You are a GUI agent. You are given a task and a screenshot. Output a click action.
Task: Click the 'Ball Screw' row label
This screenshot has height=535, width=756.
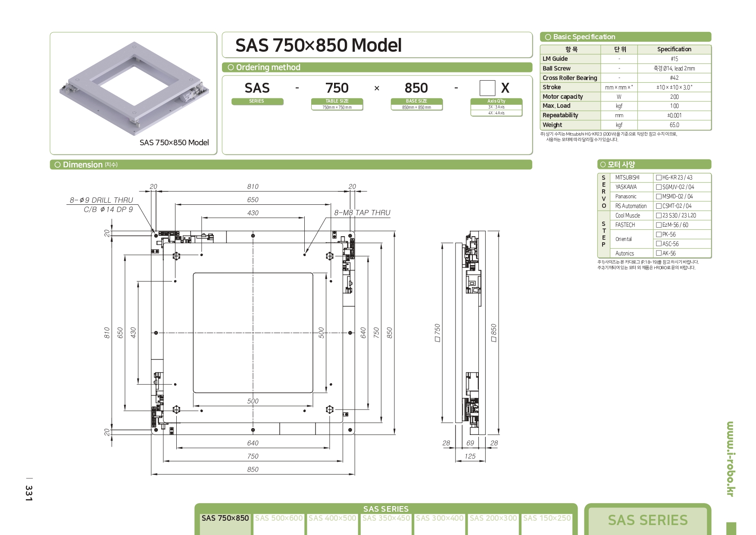(x=556, y=68)
